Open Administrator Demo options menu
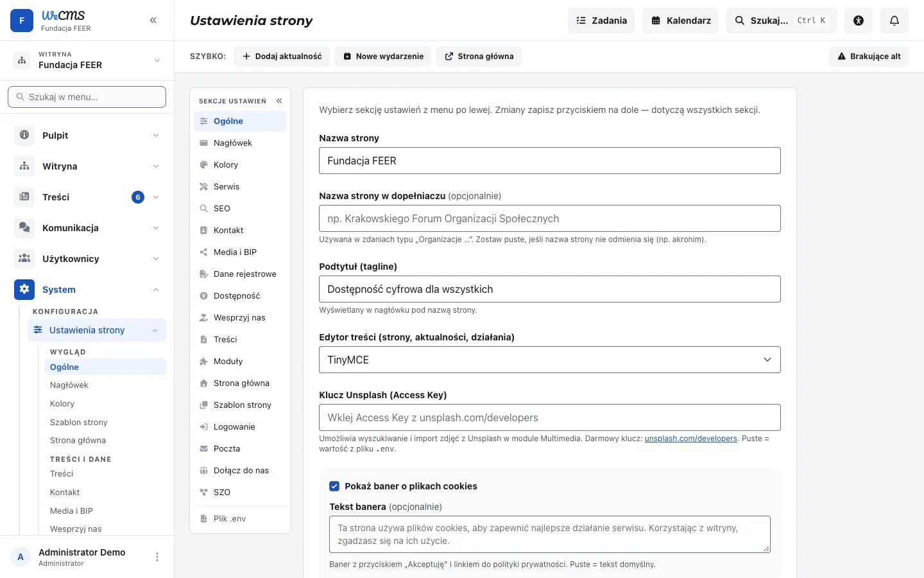Screen dimensions: 924x578 click(157, 557)
